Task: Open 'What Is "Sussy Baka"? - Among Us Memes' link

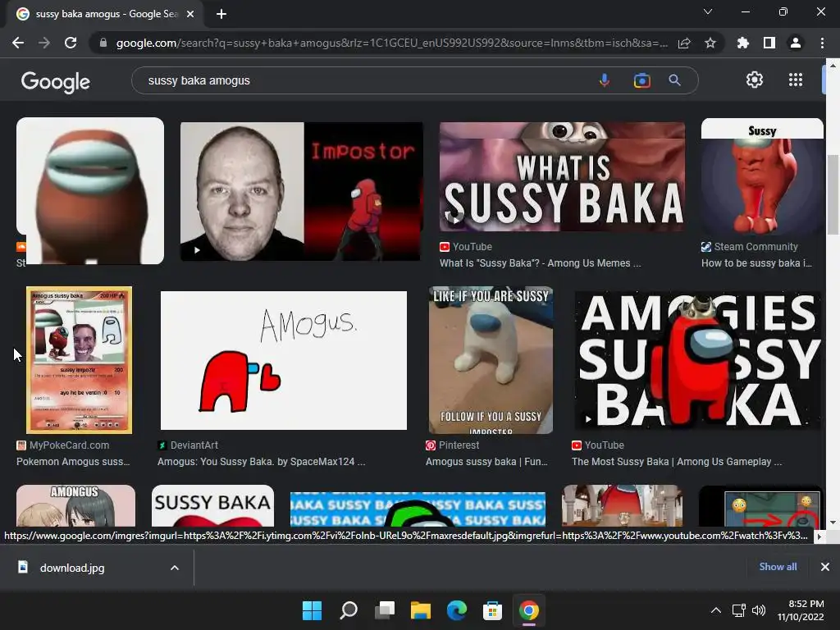Action: [x=540, y=263]
